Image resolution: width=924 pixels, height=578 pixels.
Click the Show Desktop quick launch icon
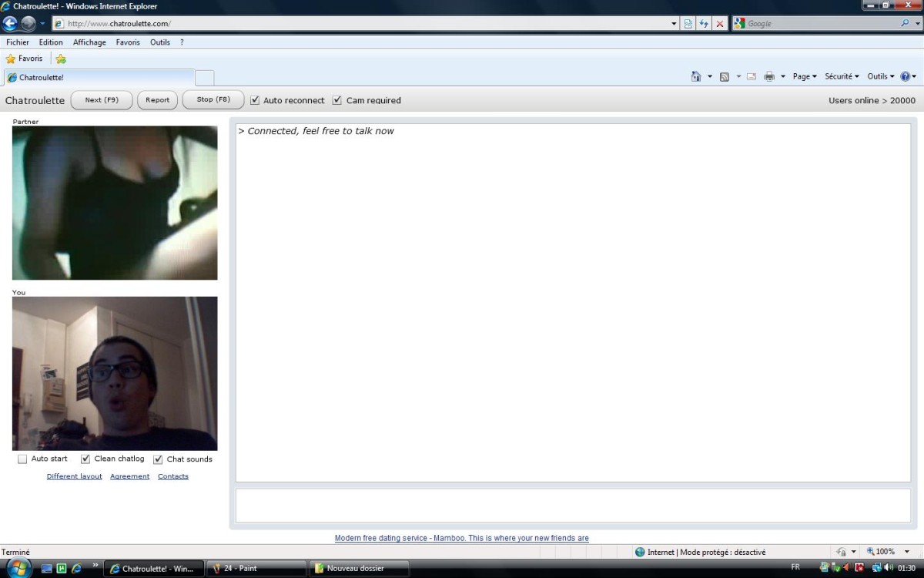tap(47, 569)
